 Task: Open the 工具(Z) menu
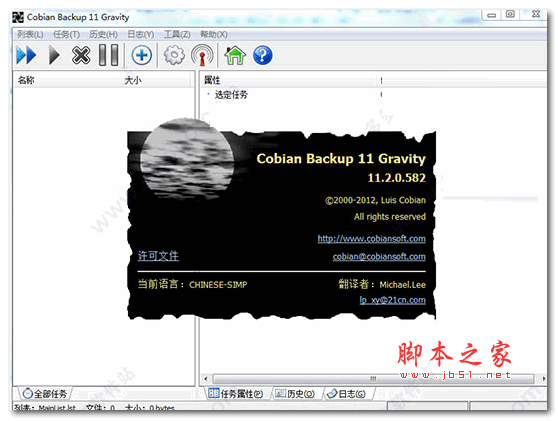[x=177, y=35]
